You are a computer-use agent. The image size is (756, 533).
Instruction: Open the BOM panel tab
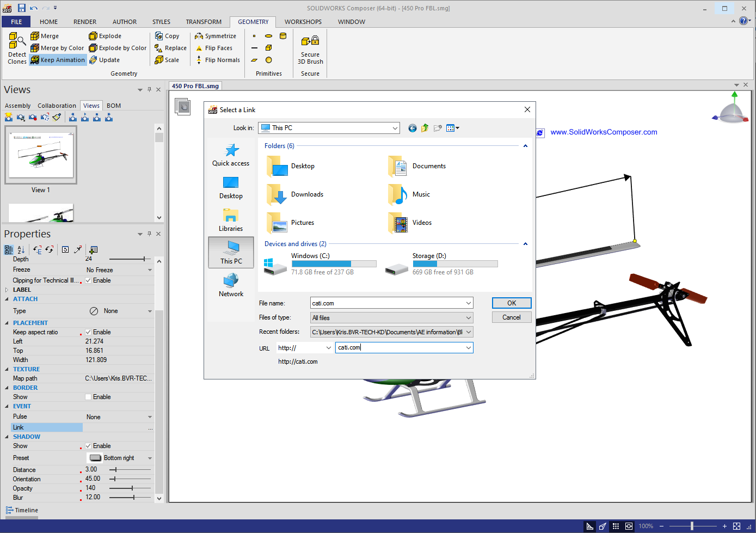coord(114,106)
